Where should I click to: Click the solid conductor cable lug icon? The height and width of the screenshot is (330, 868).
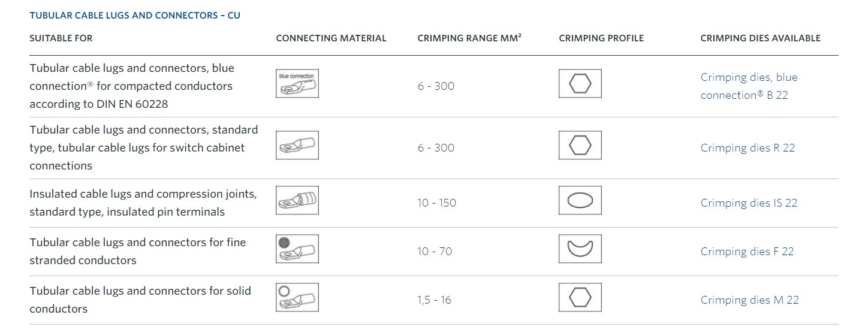[x=297, y=297]
